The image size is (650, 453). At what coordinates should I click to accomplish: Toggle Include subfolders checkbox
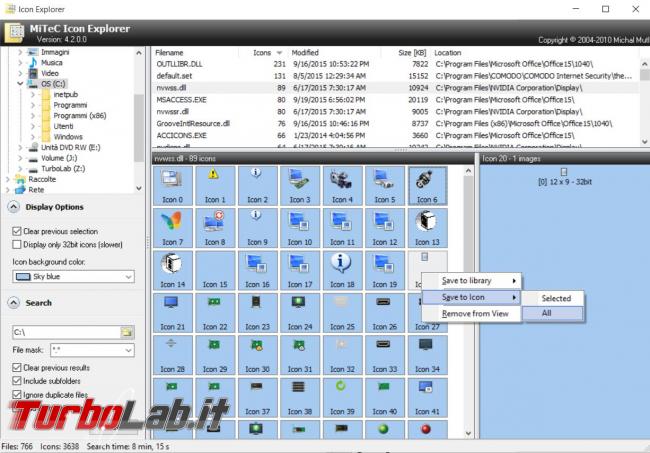[x=17, y=381]
